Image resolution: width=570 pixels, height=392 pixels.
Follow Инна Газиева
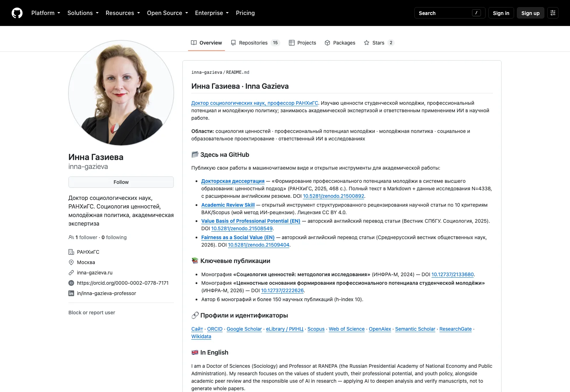click(121, 182)
